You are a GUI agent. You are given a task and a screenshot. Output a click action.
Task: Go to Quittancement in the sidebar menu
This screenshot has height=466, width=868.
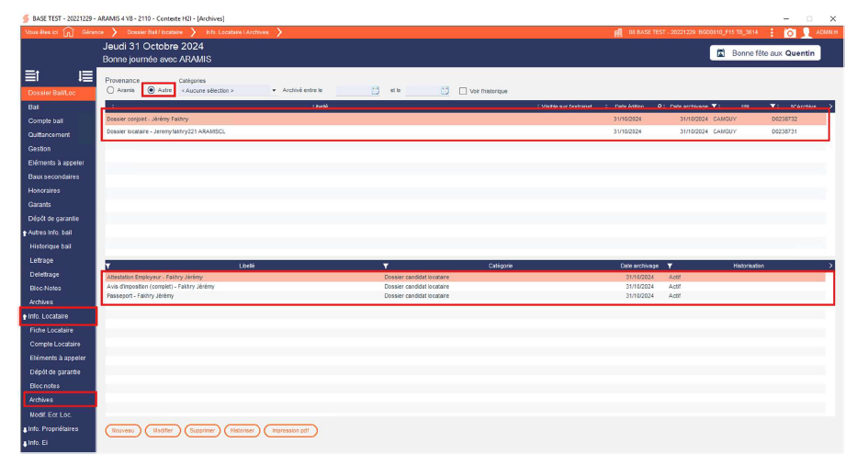pos(49,135)
